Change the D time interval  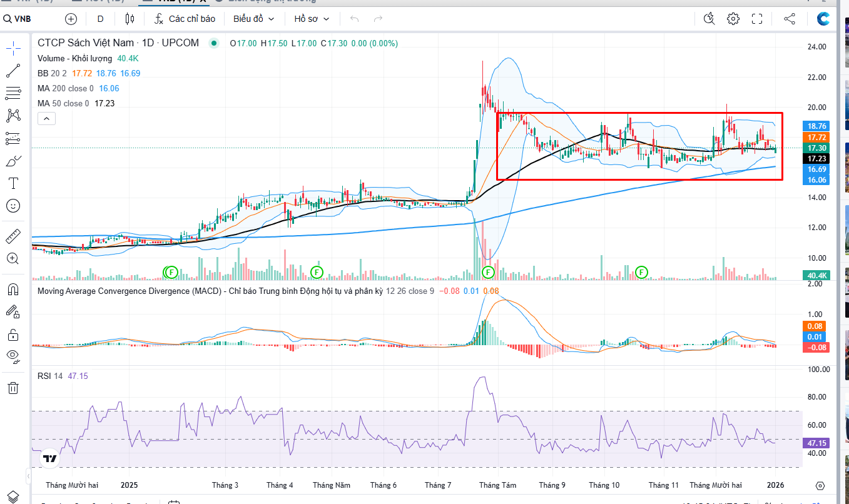(100, 19)
